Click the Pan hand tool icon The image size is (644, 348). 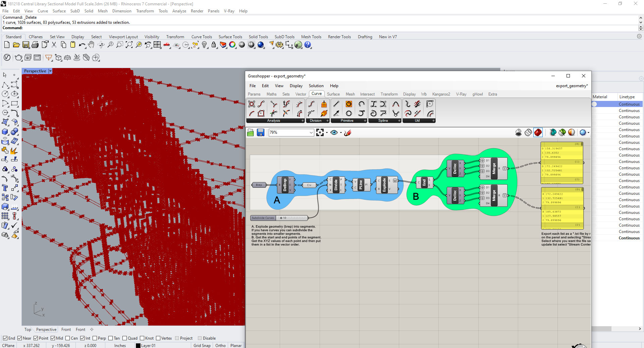pos(91,45)
